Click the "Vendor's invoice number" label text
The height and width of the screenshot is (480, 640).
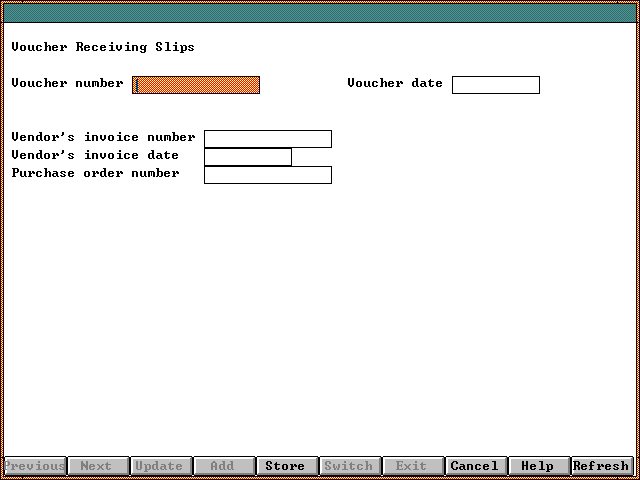103,137
